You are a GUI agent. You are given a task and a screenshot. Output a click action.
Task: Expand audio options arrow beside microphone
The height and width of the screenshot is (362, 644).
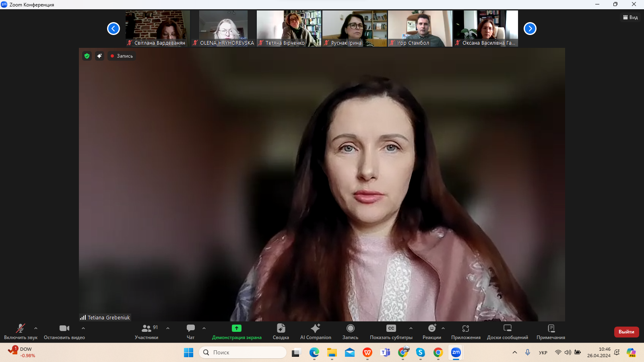point(36,328)
